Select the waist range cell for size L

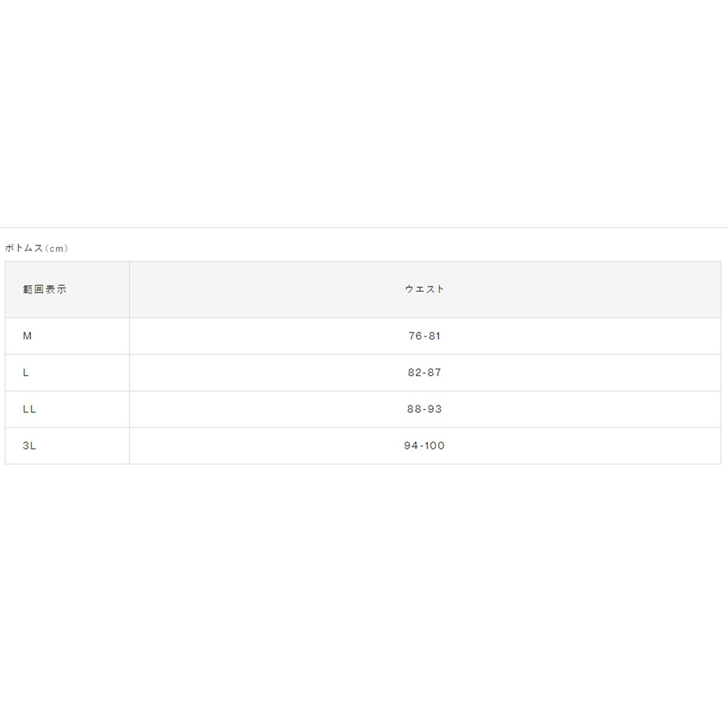(x=425, y=372)
